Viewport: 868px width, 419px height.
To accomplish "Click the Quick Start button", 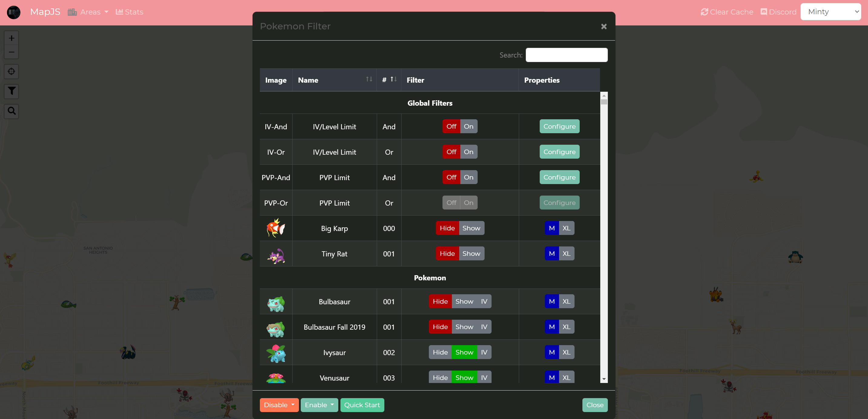I will pyautogui.click(x=362, y=405).
